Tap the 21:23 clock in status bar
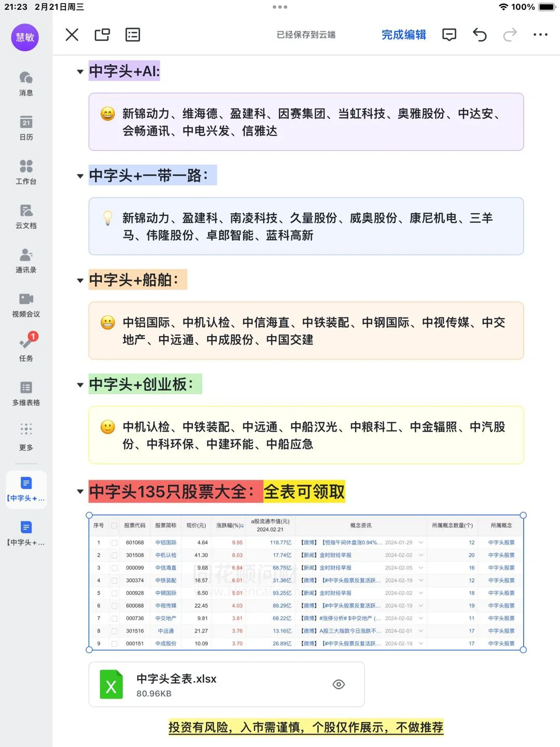The width and height of the screenshot is (560, 747). tap(16, 7)
